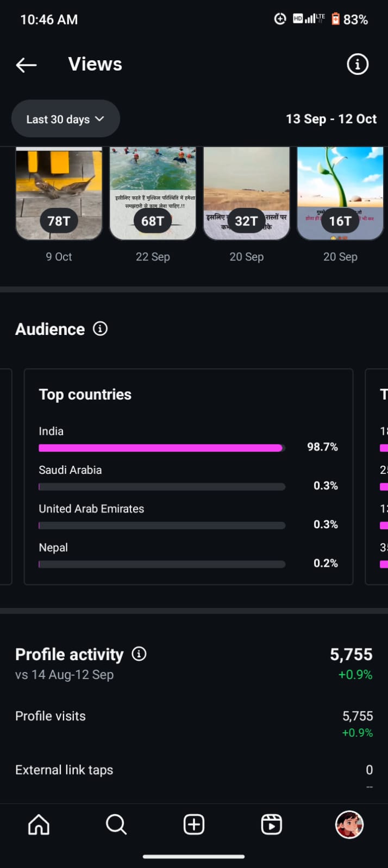Open the Search magnifier icon
Image resolution: width=388 pixels, height=868 pixels.
(116, 825)
